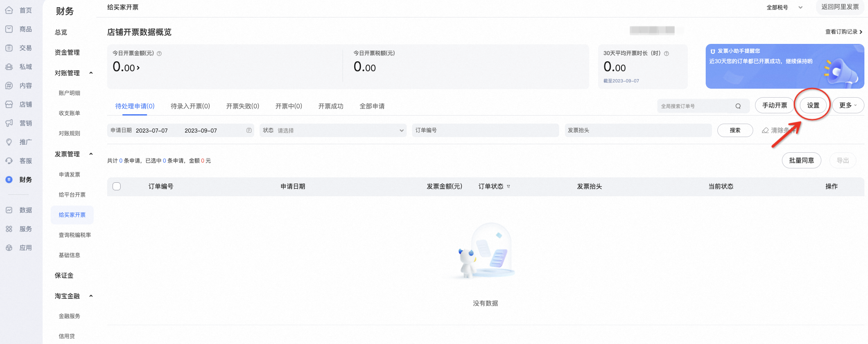Screen dimensions: 868x344
Task: Open 收支账单 submenu item
Action: click(69, 113)
